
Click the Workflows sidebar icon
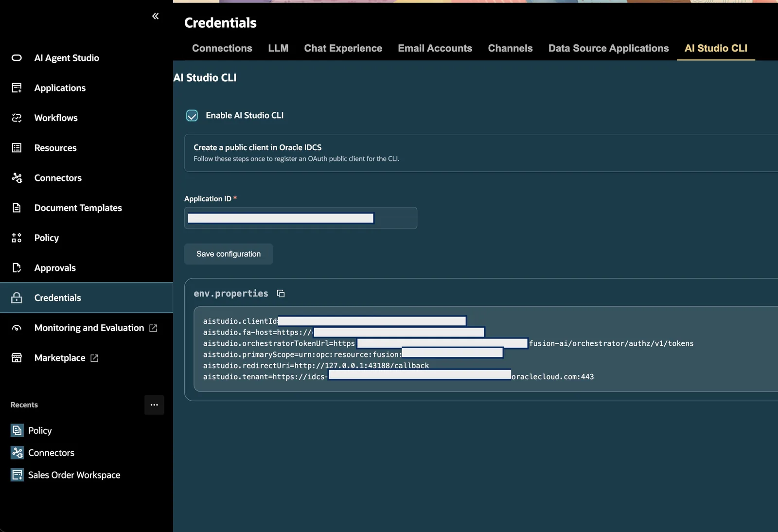tap(17, 118)
